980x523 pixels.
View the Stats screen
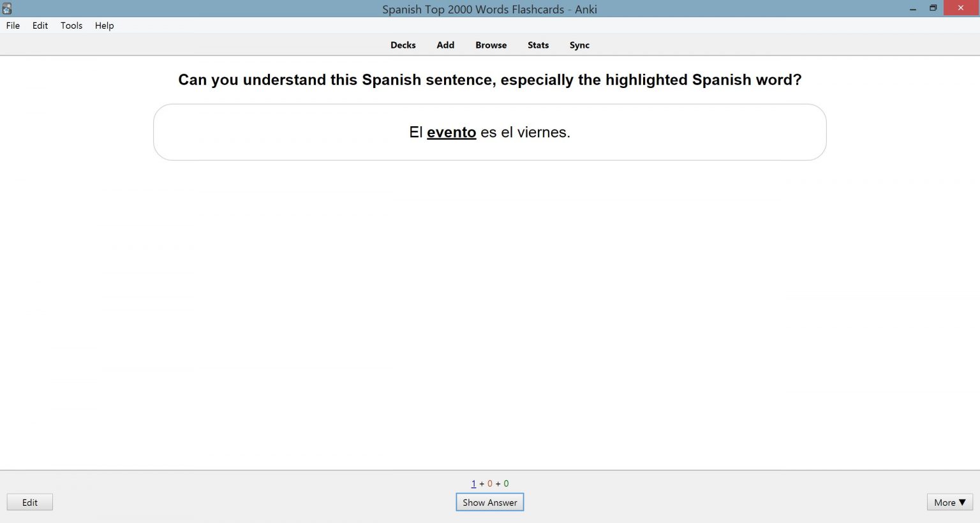538,45
